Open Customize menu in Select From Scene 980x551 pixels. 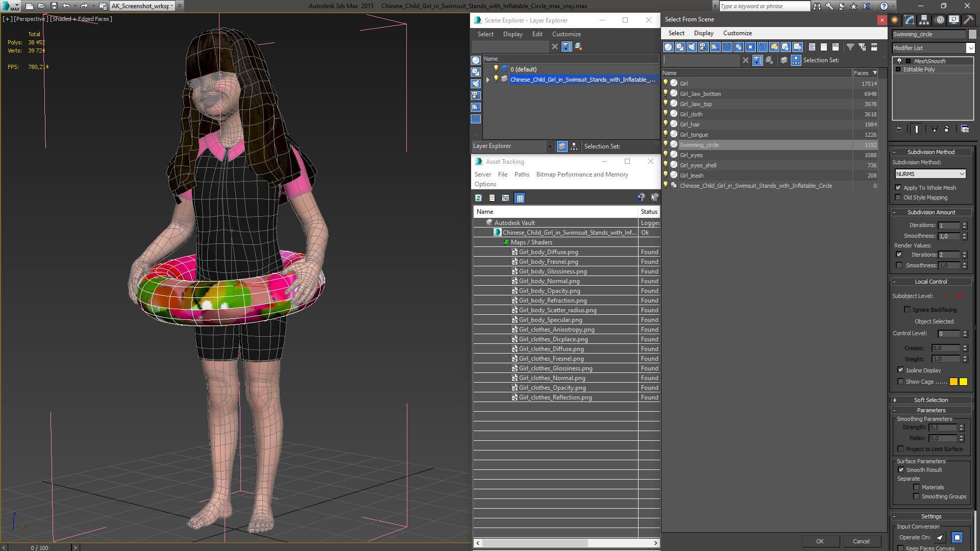[x=737, y=33]
